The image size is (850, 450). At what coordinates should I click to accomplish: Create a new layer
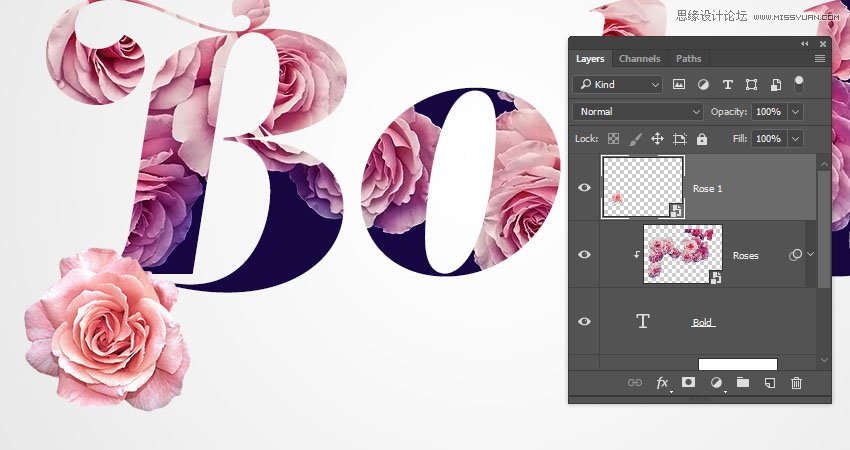point(769,383)
